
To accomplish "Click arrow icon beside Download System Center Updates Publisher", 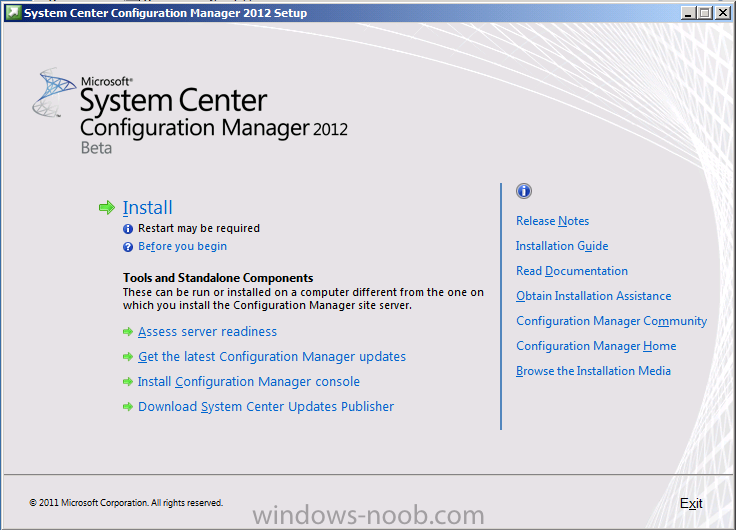I will (128, 407).
